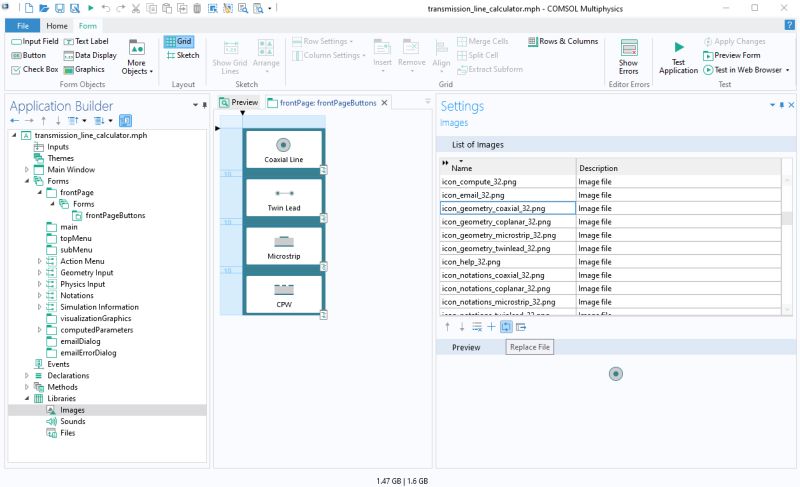Click Move Down arrow in Application Builder toolbar
800x487 pixels.
pos(58,121)
